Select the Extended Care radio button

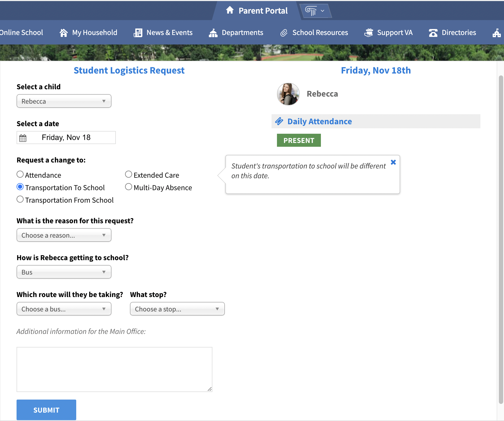(x=129, y=174)
